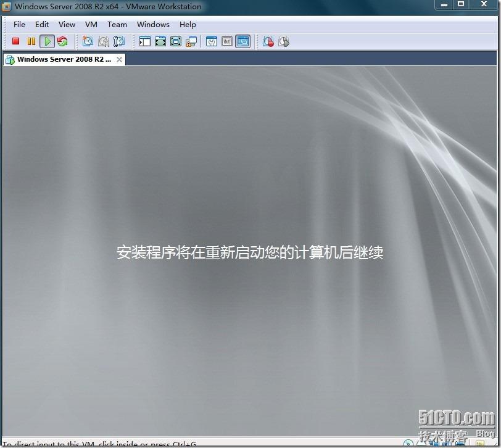Image resolution: width=501 pixels, height=448 pixels.
Task: Open the Windows menu
Action: [x=153, y=25]
